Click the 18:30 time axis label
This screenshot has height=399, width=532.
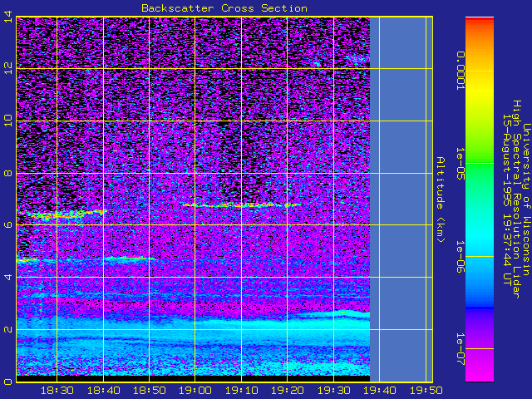coord(57,391)
